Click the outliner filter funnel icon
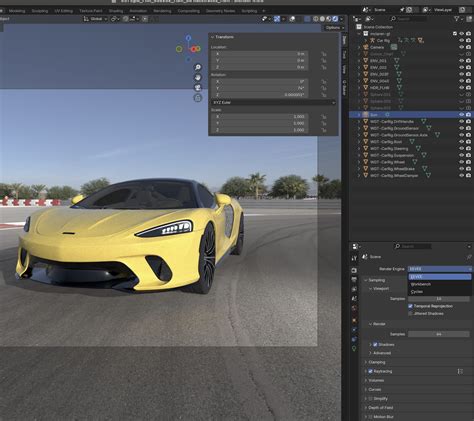 pos(457,19)
